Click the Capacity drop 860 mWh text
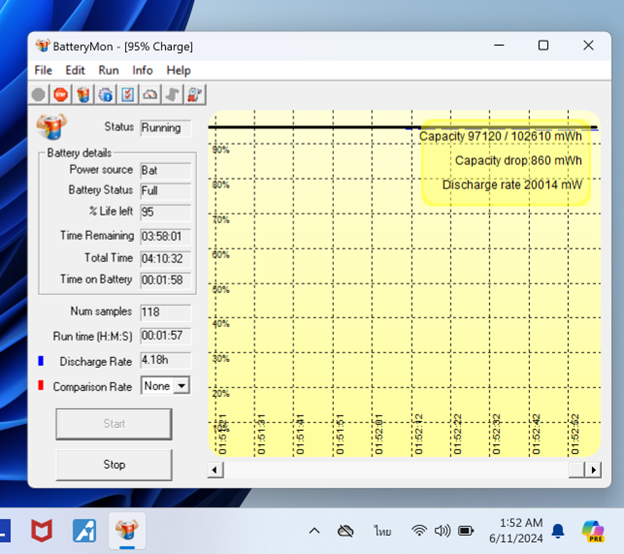This screenshot has width=624, height=554. pos(518,160)
